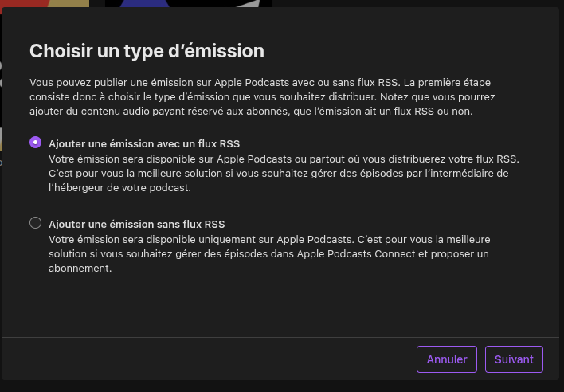Click the dark background strip above the dialog's right side
Image resolution: width=564 pixels, height=392 pixels.
(x=417, y=3)
